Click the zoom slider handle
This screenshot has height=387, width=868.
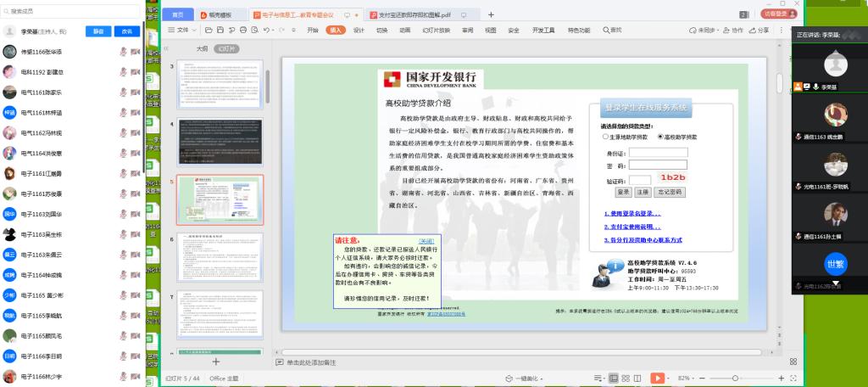[x=734, y=378]
